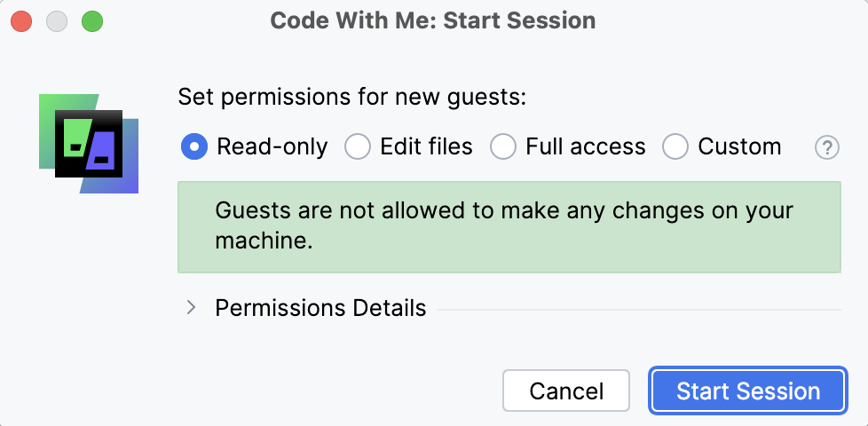This screenshot has height=426, width=868.
Task: Expand Permissions Details chevron arrow
Action: 191,308
